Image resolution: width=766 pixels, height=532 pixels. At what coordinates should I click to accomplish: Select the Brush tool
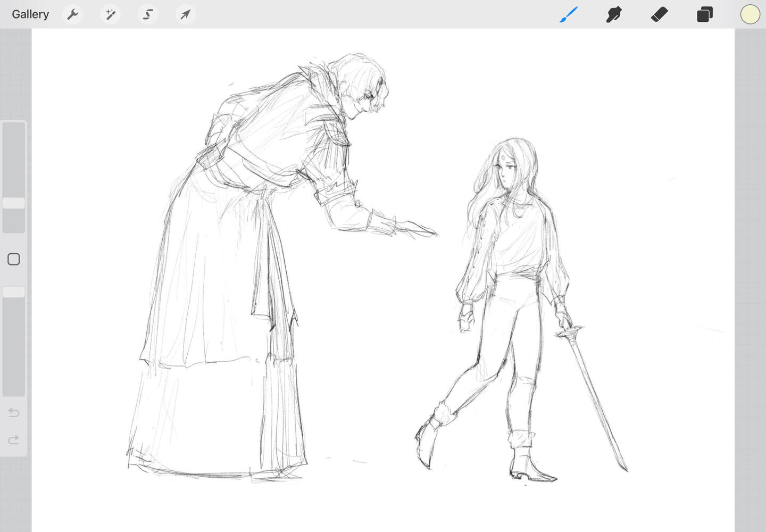pyautogui.click(x=569, y=14)
